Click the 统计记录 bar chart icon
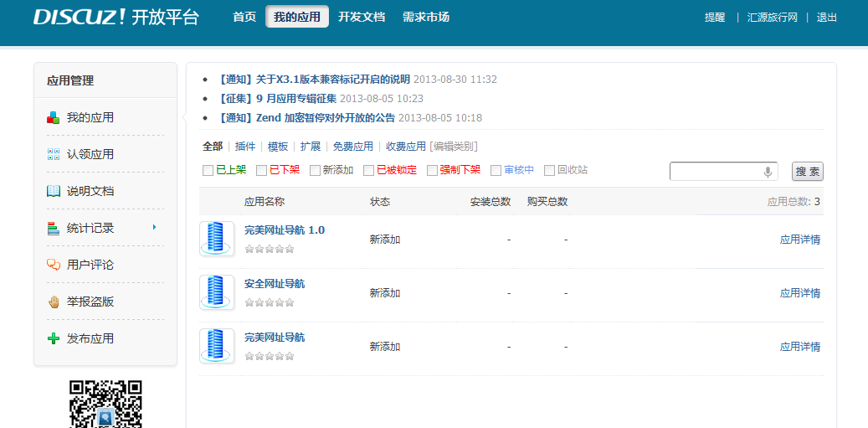The height and width of the screenshot is (428, 868). [x=53, y=228]
